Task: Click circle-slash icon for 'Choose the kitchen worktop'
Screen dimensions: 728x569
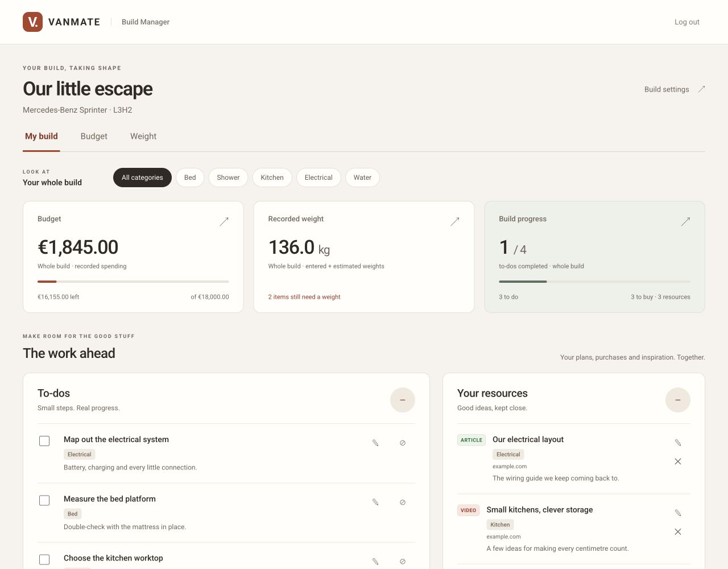Action: [x=403, y=562]
